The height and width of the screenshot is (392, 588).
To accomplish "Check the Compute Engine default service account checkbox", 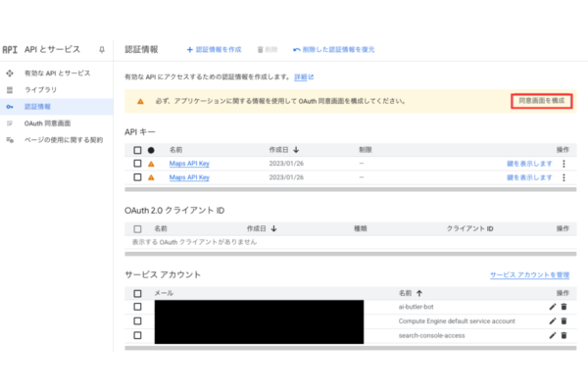I will pyautogui.click(x=137, y=321).
